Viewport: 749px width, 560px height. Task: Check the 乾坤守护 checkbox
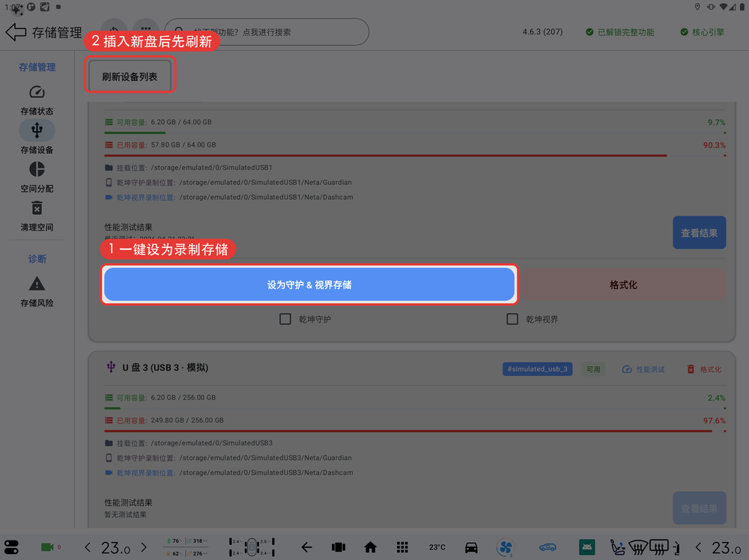(285, 319)
